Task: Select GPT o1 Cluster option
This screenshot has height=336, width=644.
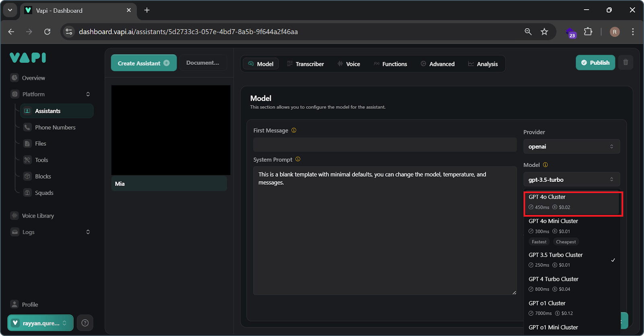Action: (x=572, y=308)
